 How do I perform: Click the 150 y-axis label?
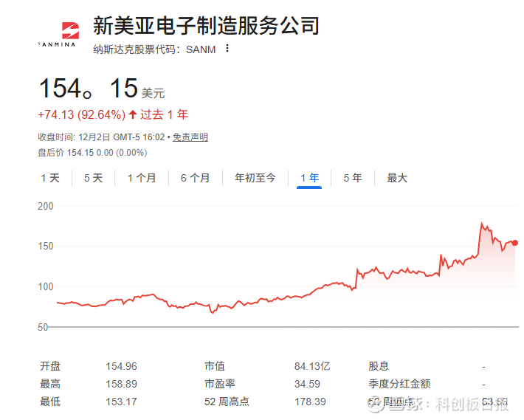(x=46, y=247)
